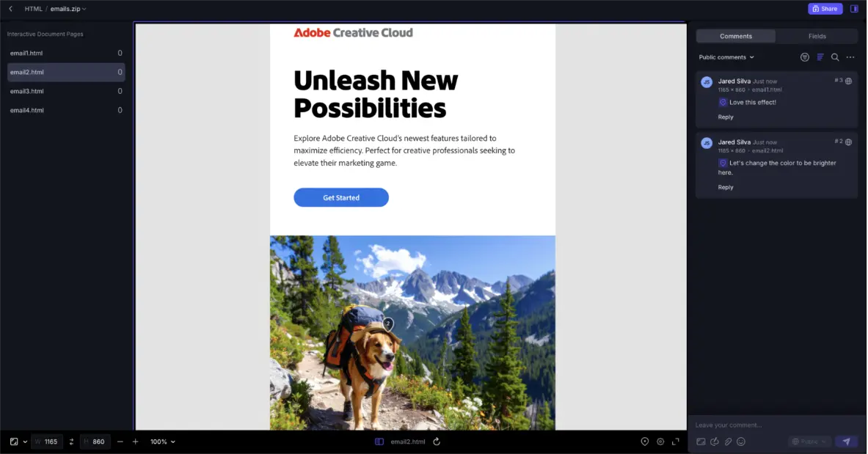
Task: Open the comment filter icon
Action: (804, 56)
